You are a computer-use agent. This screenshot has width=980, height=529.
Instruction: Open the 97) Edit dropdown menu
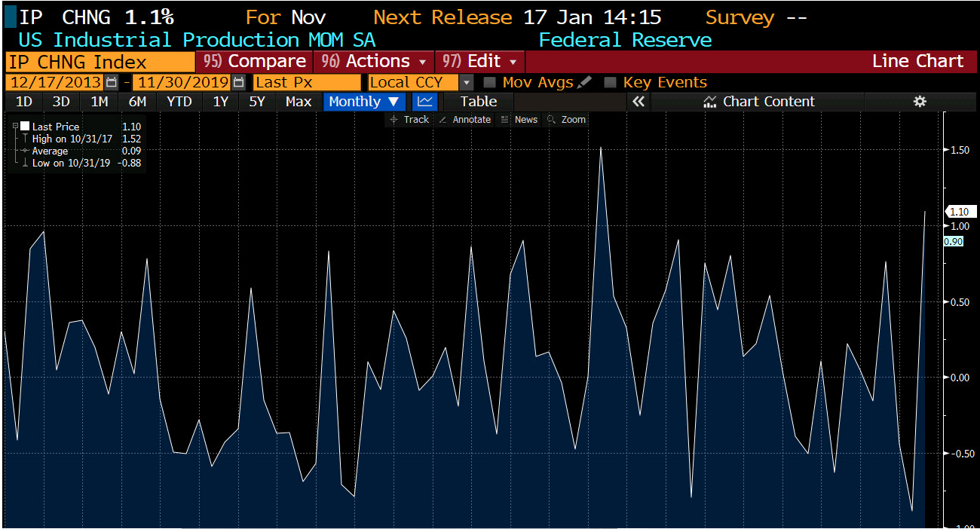point(479,61)
